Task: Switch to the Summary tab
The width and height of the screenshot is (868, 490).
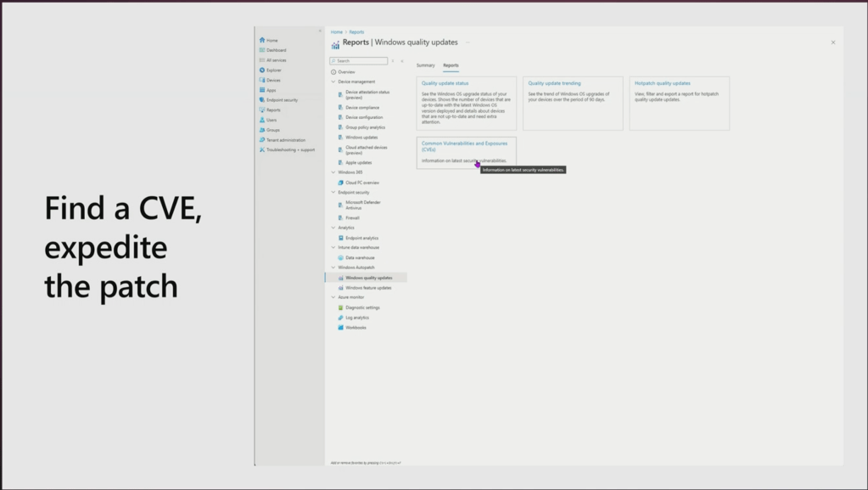Action: pyautogui.click(x=425, y=65)
